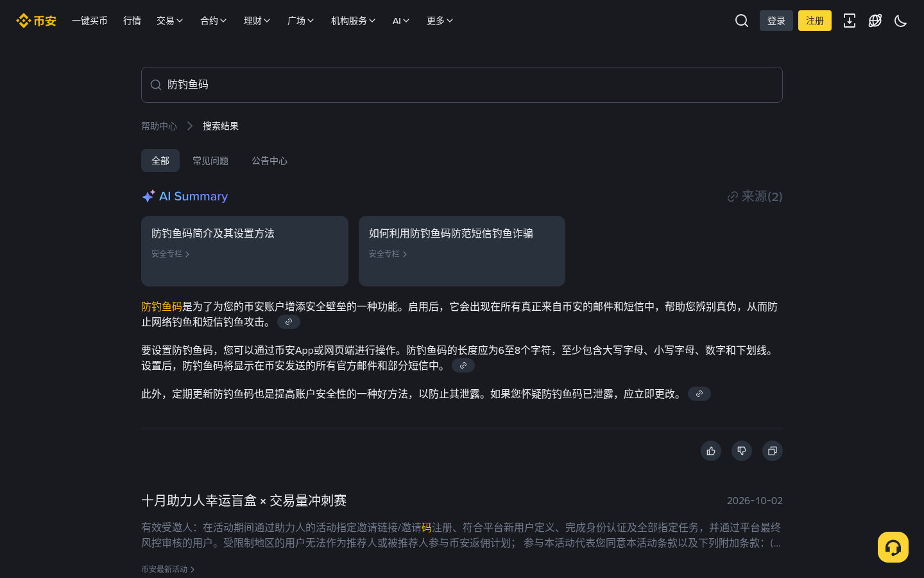Screen dimensions: 924x578
Task: Click thumbs up on AI summary
Action: click(x=711, y=451)
